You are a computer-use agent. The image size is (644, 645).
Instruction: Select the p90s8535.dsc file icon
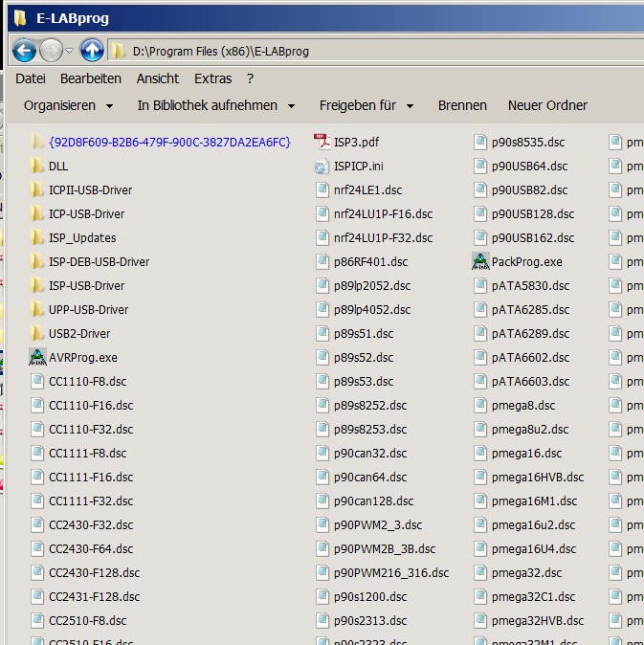(480, 143)
